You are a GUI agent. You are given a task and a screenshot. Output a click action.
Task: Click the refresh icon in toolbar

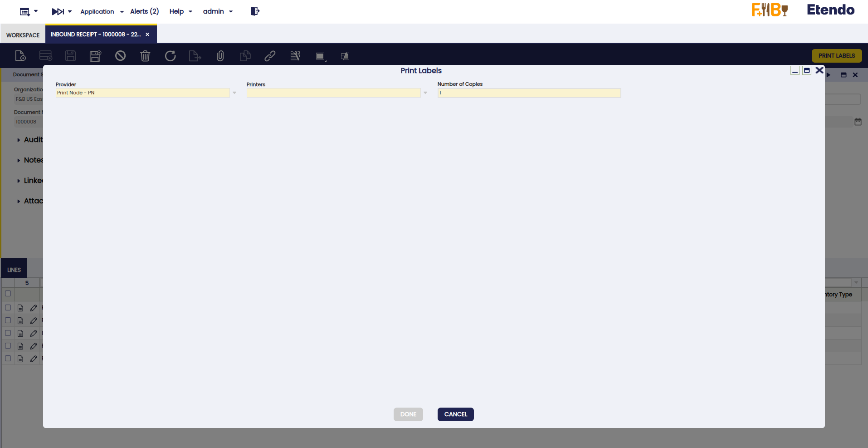pyautogui.click(x=170, y=56)
